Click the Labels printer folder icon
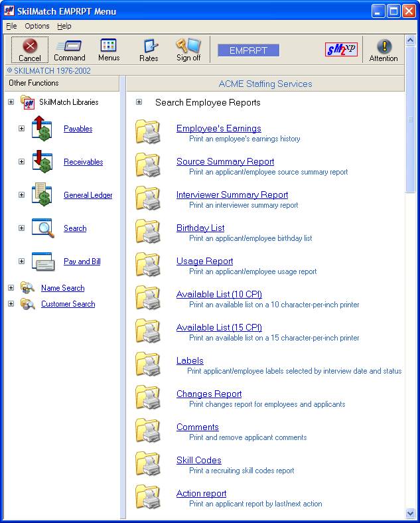 click(148, 364)
